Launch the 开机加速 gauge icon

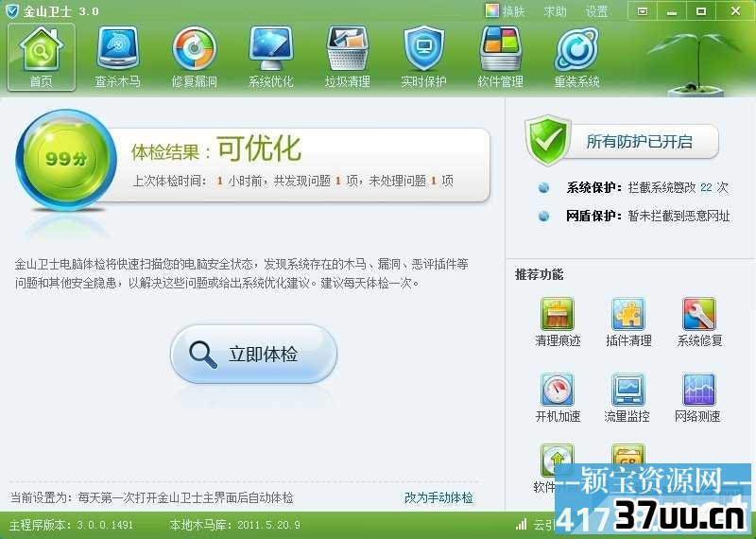pos(558,390)
